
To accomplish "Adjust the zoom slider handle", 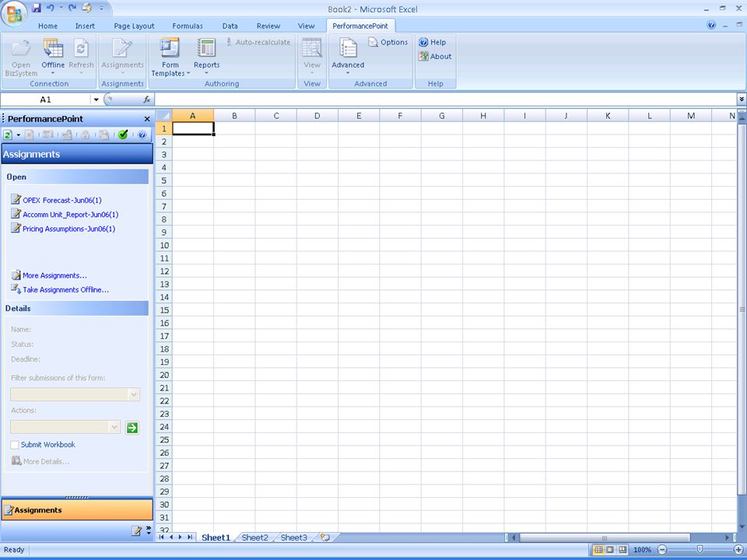I will (x=700, y=550).
